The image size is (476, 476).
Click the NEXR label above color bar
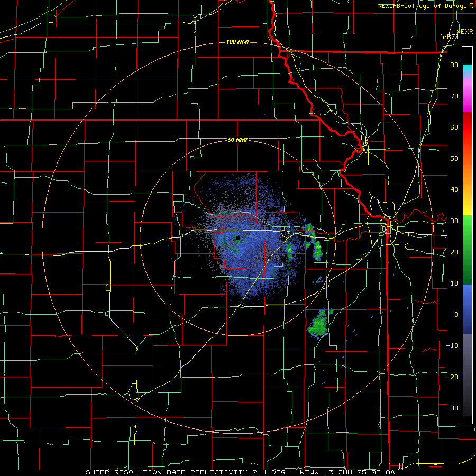click(x=465, y=32)
